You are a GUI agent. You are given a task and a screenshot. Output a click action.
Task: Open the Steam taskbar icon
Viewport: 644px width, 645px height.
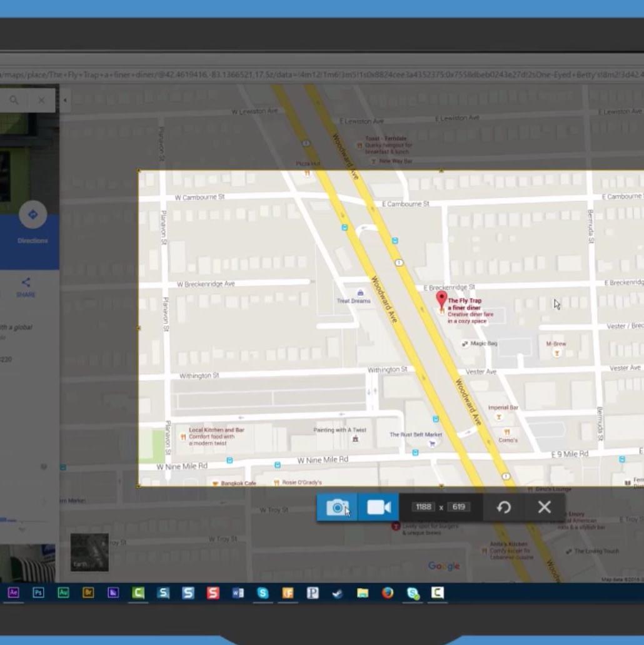338,593
